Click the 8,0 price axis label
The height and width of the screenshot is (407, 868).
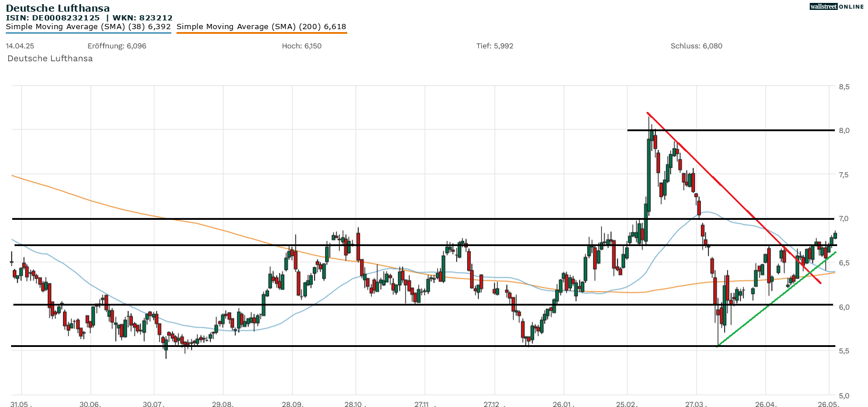pos(844,131)
